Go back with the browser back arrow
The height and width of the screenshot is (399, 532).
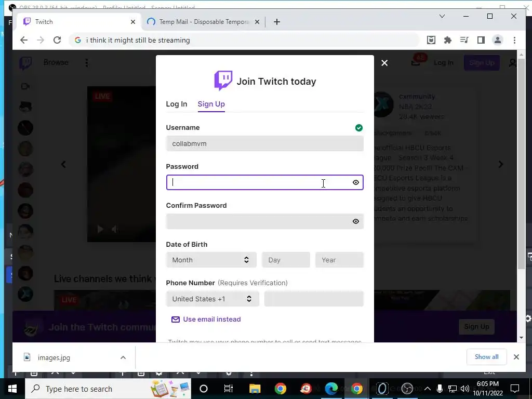(x=24, y=40)
